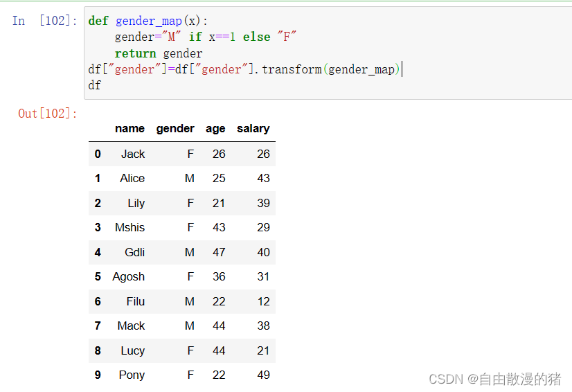This screenshot has height=392, width=572.
Task: Click salary value 12 in Filu row
Action: point(263,301)
